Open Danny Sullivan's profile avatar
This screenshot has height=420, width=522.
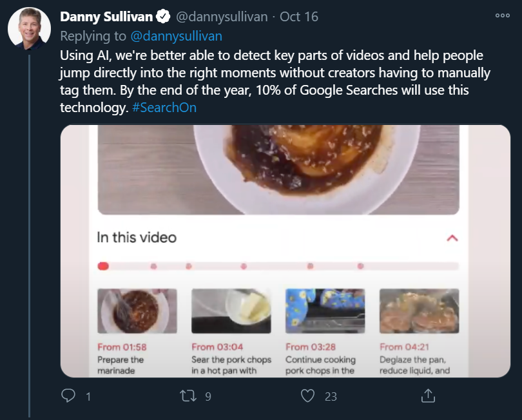click(x=30, y=29)
